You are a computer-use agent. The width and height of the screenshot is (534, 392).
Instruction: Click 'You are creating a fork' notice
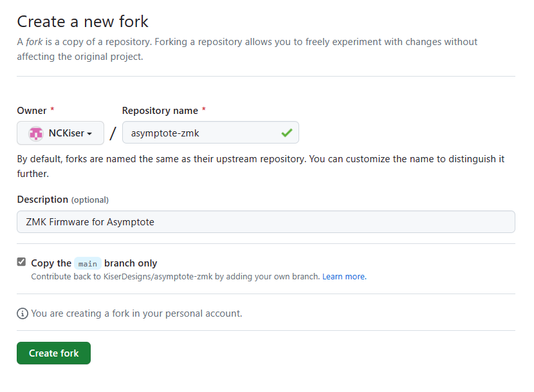[136, 313]
